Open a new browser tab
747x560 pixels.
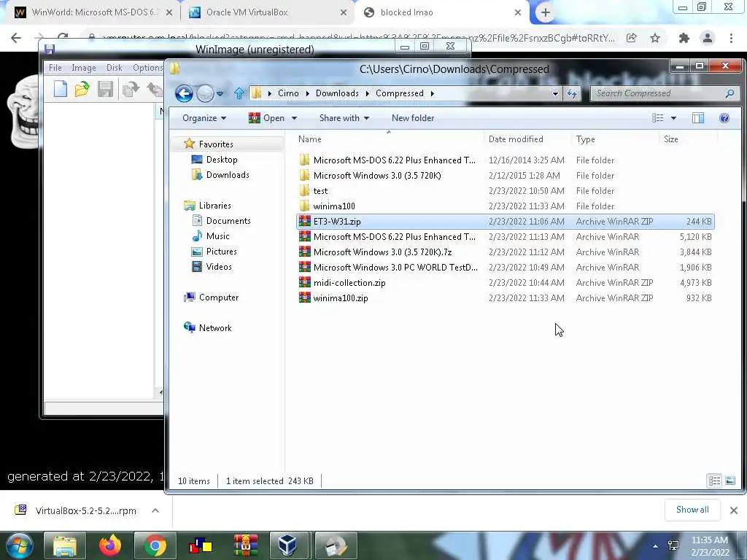(x=546, y=13)
